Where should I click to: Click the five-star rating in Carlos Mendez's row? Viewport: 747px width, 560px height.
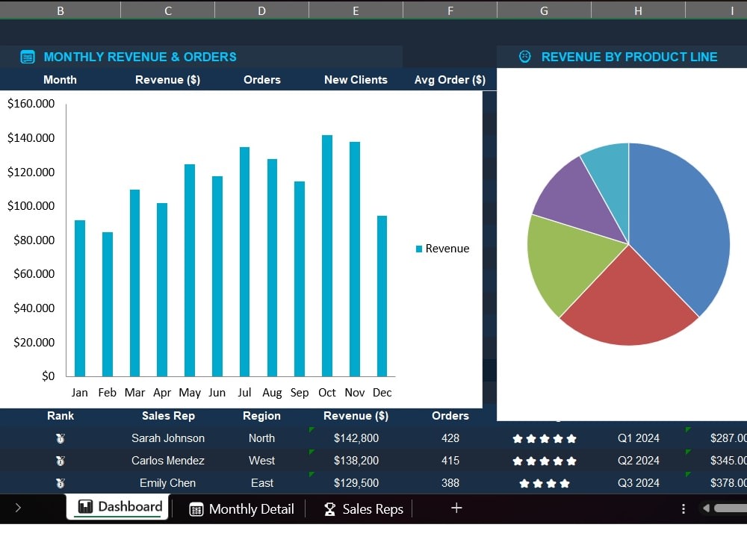(x=545, y=461)
